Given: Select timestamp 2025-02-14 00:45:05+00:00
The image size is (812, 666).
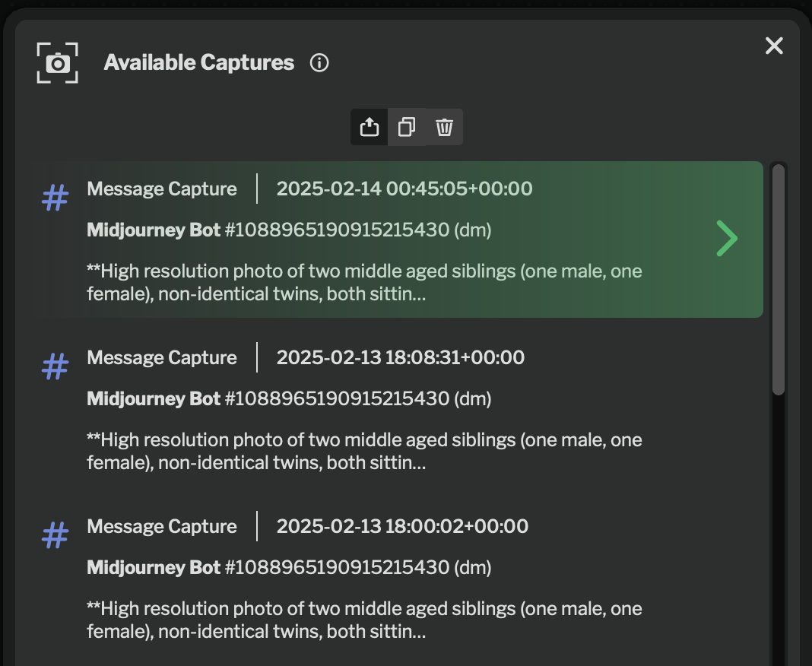Looking at the screenshot, I should pyautogui.click(x=404, y=189).
